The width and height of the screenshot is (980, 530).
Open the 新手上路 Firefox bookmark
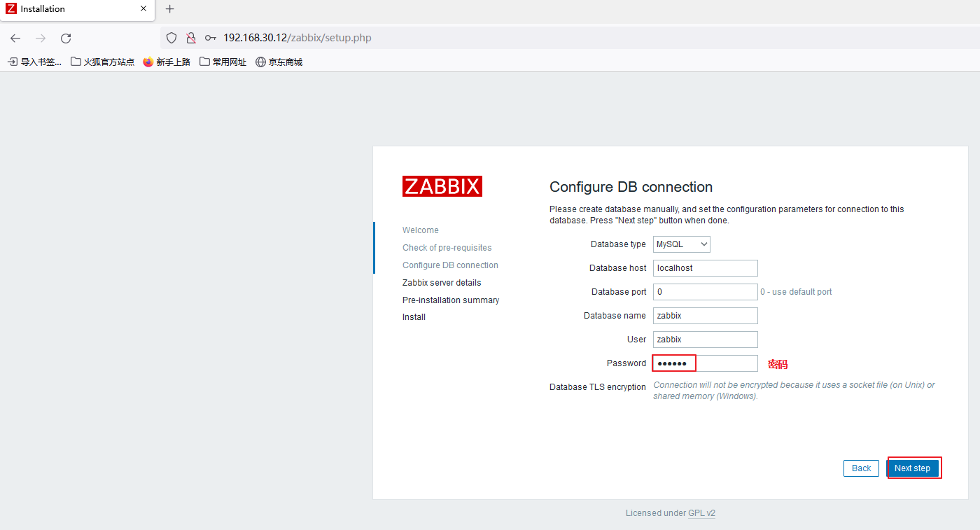[167, 62]
